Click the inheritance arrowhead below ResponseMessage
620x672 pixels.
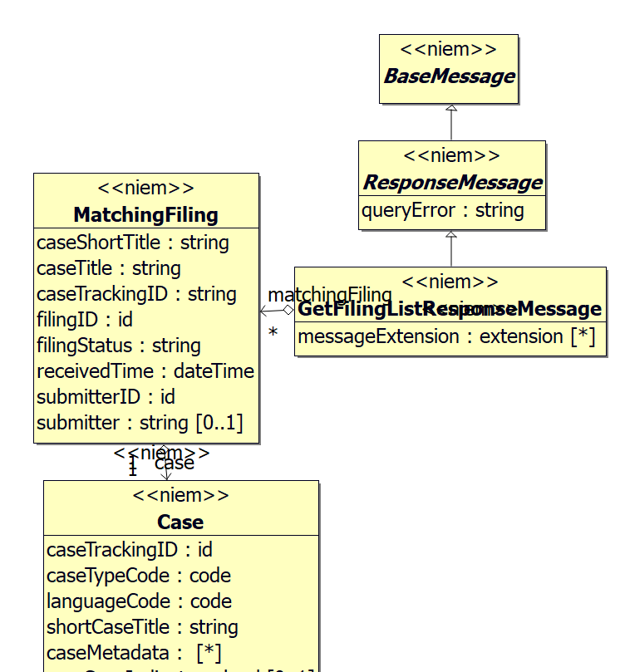(x=451, y=235)
